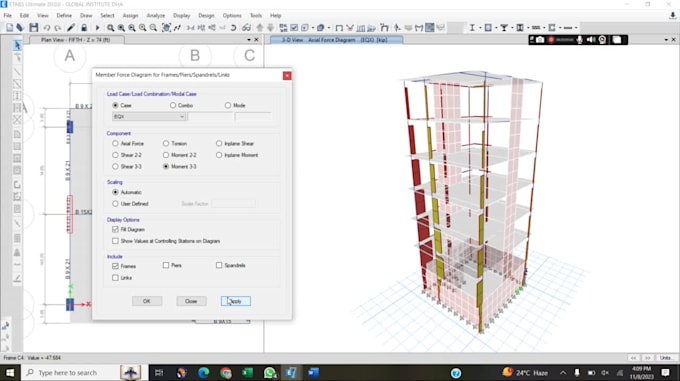Switch to the 3-D View Axial Force tab
The image size is (680, 381).
click(x=336, y=40)
